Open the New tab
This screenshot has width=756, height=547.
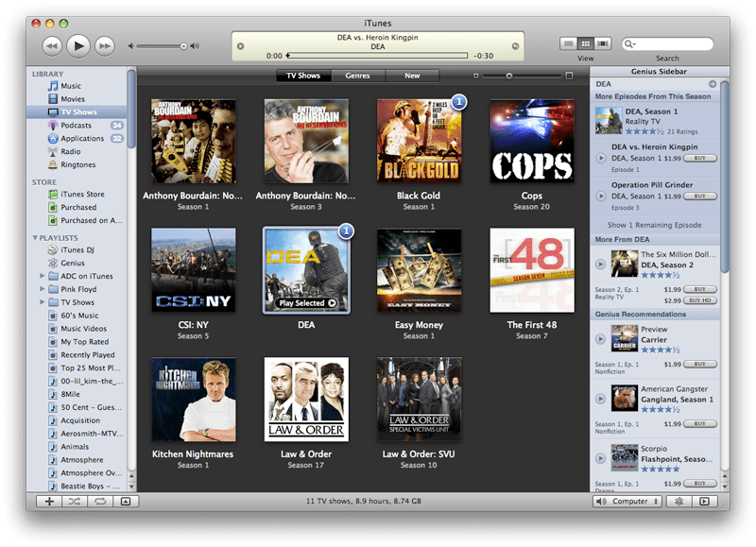412,76
